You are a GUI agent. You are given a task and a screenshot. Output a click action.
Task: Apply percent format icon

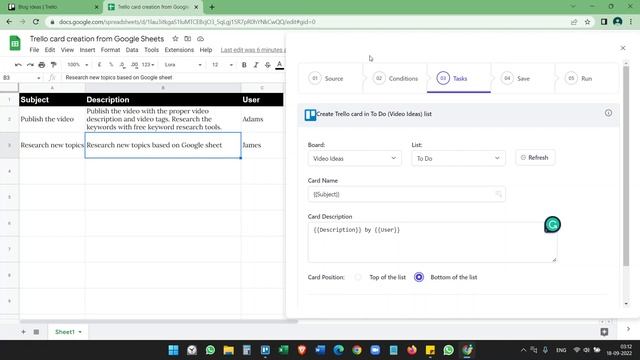111,65
